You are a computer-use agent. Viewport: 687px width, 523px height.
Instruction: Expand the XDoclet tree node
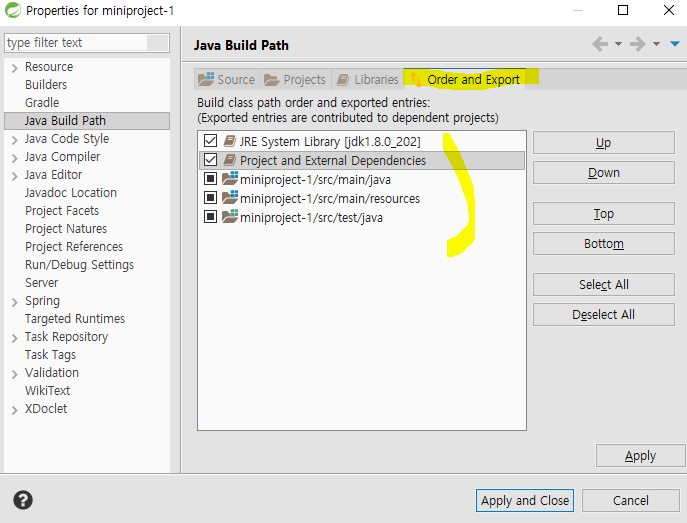point(14,410)
